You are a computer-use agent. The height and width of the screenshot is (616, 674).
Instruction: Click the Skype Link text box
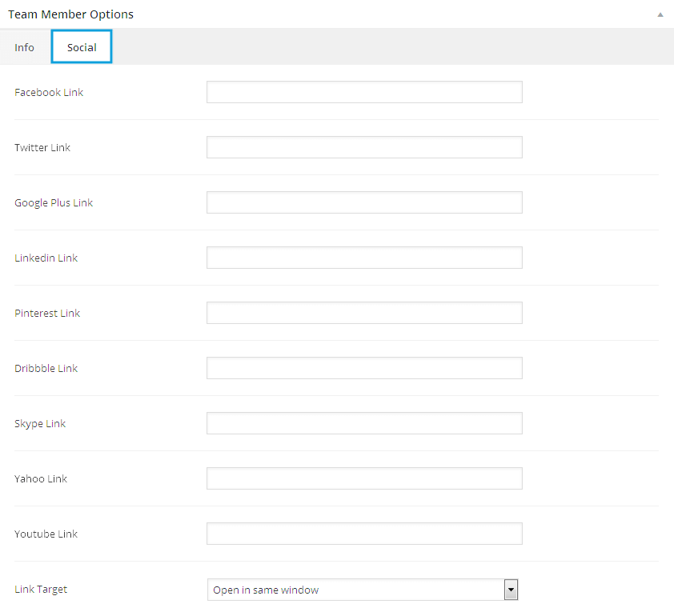tap(364, 423)
